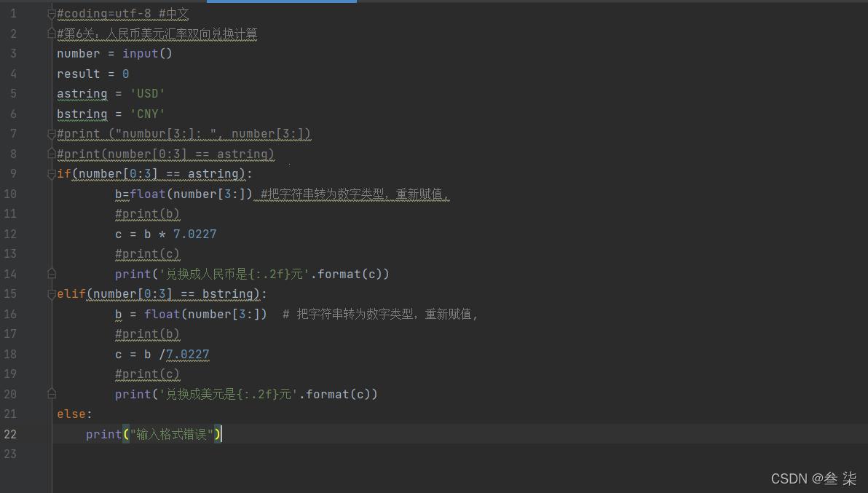Click line number 23 in the gutter
Image resolution: width=868 pixels, height=493 pixels.
(x=10, y=454)
